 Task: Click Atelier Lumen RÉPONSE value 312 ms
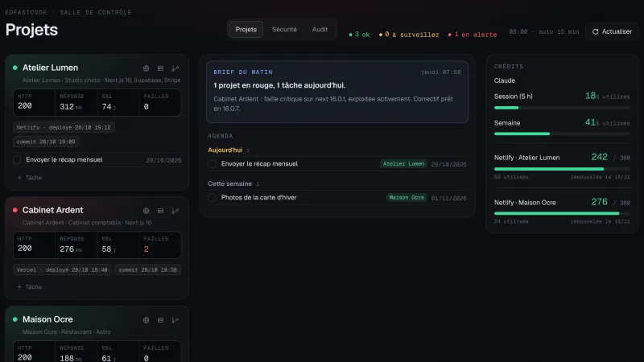[71, 107]
